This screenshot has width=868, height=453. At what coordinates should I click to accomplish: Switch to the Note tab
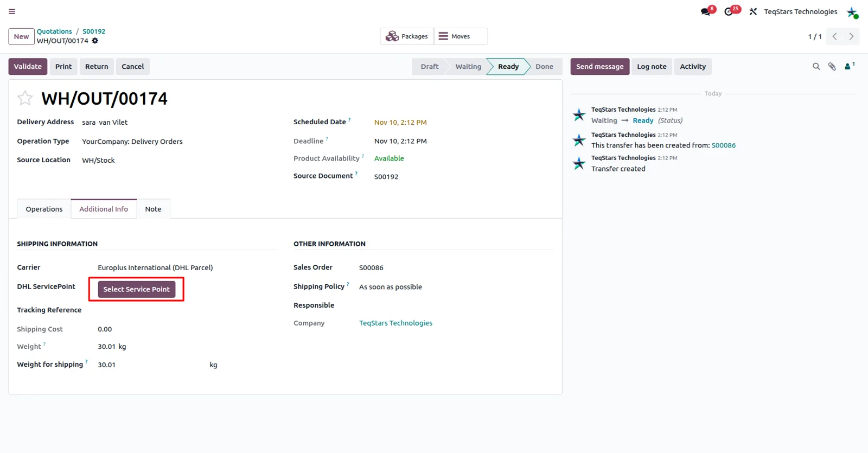[153, 209]
